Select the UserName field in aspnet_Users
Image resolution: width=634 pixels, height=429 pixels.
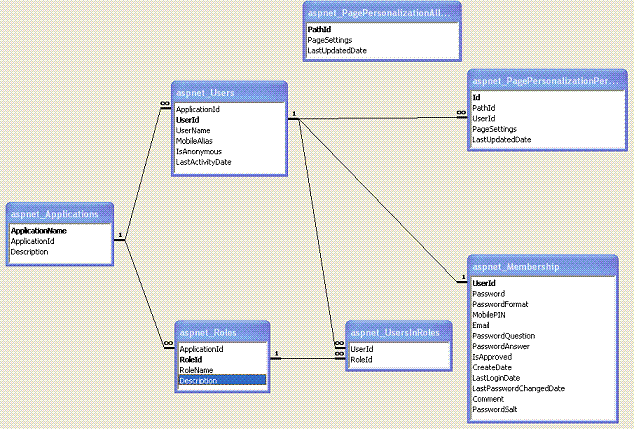click(x=193, y=131)
